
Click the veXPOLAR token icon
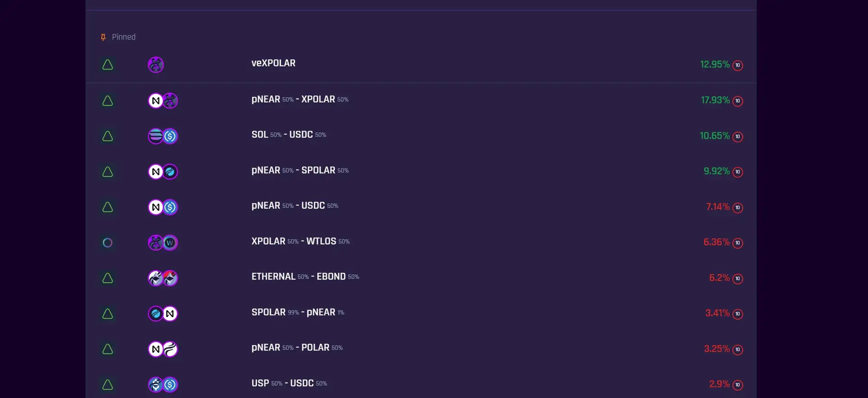tap(156, 65)
